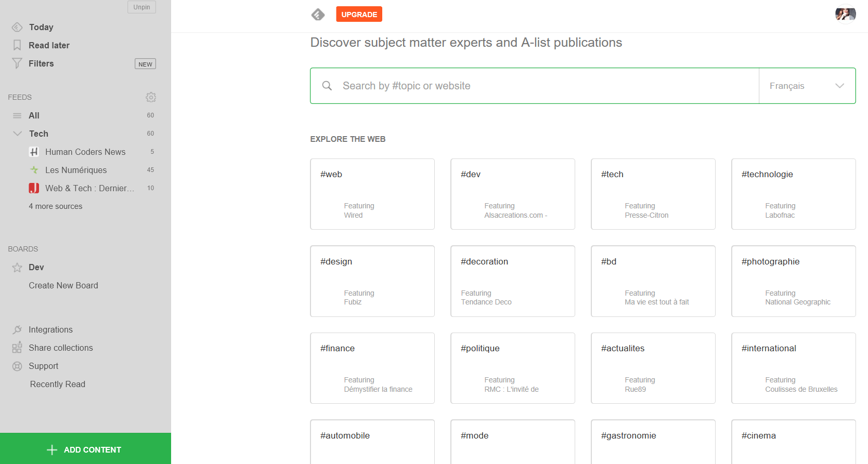Open Read later list
Screen dimensions: 868x464
(x=49, y=45)
